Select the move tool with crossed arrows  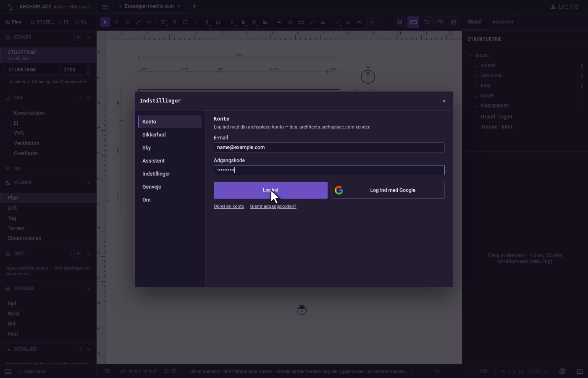coord(116,22)
